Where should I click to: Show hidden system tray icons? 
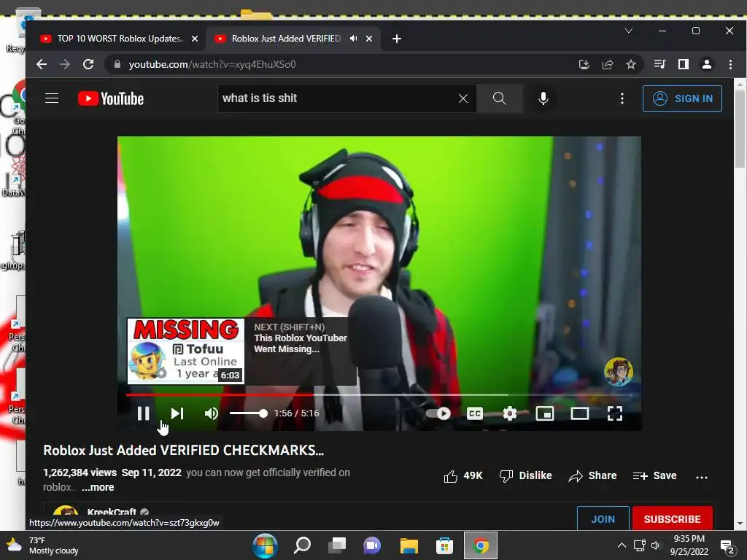[622, 545]
